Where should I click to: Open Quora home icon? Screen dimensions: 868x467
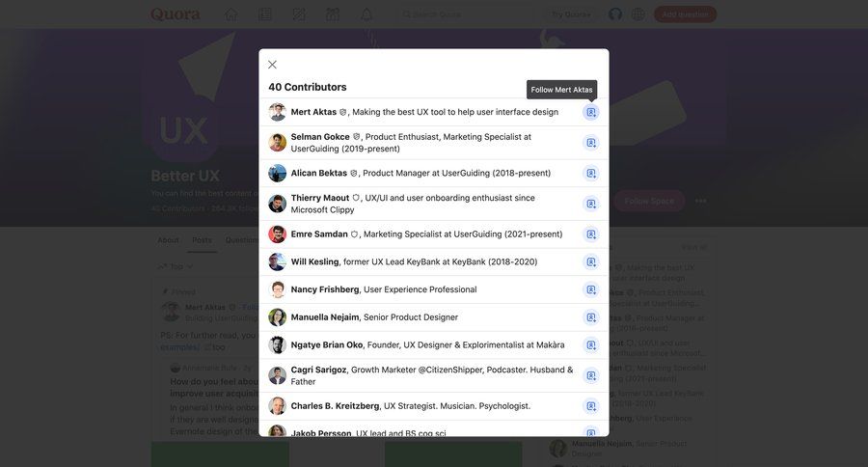pos(231,14)
